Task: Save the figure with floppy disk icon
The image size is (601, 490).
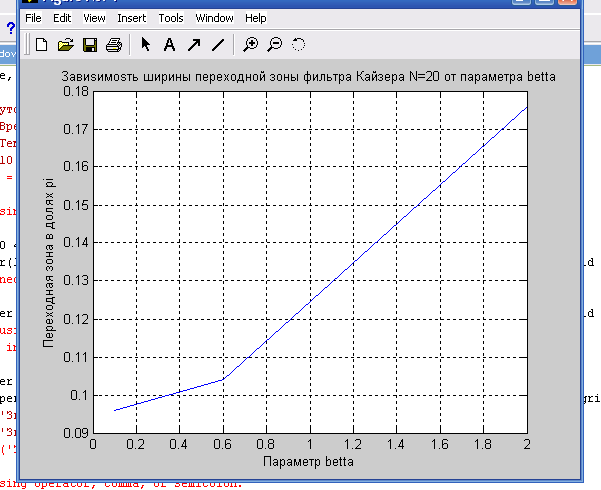Action: click(x=90, y=45)
